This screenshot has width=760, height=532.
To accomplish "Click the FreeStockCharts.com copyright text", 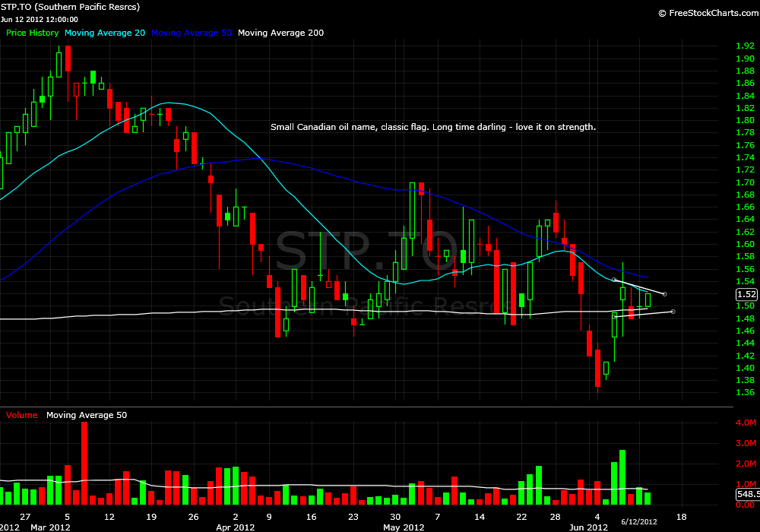I will 708,13.
